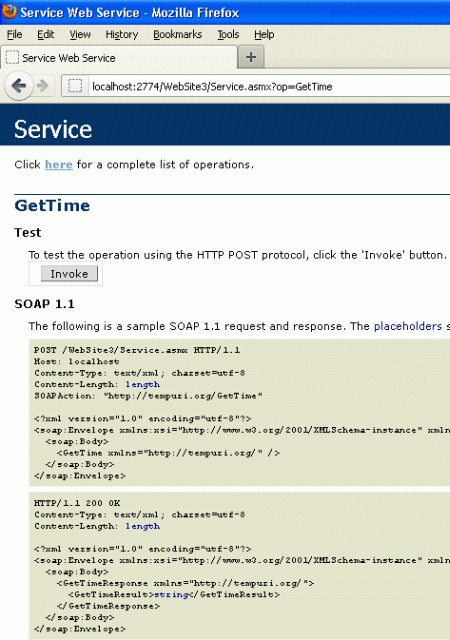Screen dimensions: 450x640
Task: Click the site identity icon in address bar
Action: [75, 86]
